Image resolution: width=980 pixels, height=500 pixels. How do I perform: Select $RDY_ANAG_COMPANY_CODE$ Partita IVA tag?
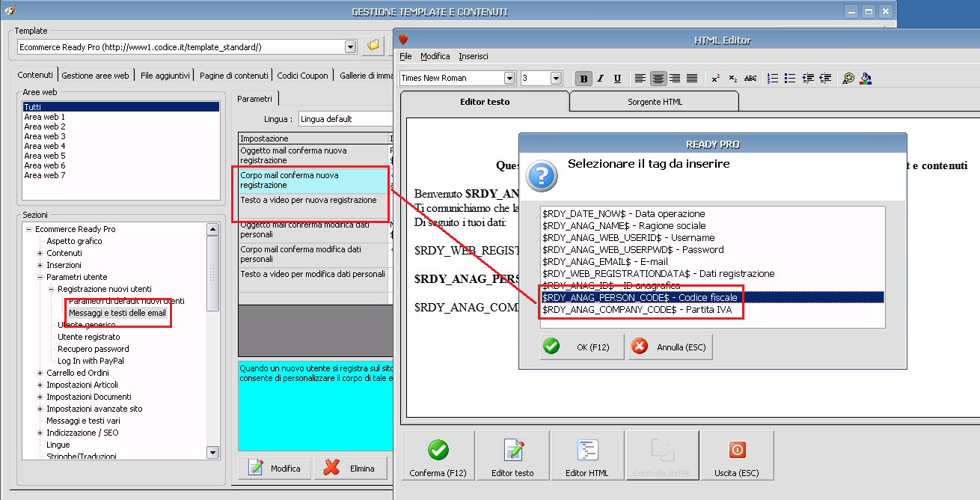click(713, 309)
